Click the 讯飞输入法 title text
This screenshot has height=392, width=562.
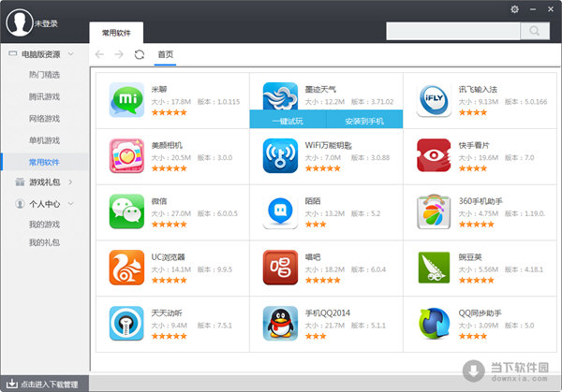(x=478, y=89)
